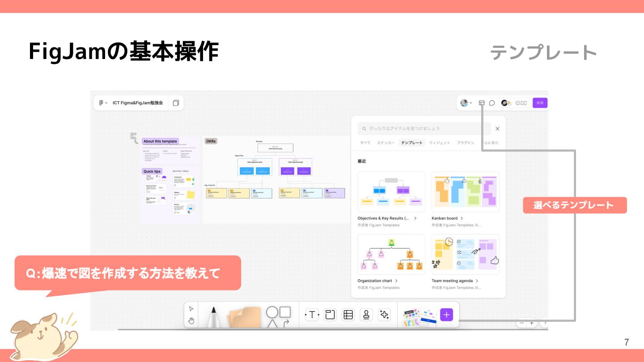644x362 pixels.
Task: Click the Organization chart template title
Action: pos(375,281)
